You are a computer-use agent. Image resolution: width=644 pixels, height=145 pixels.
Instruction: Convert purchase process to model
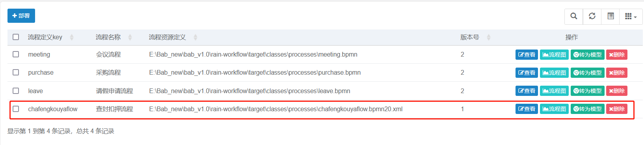(587, 73)
